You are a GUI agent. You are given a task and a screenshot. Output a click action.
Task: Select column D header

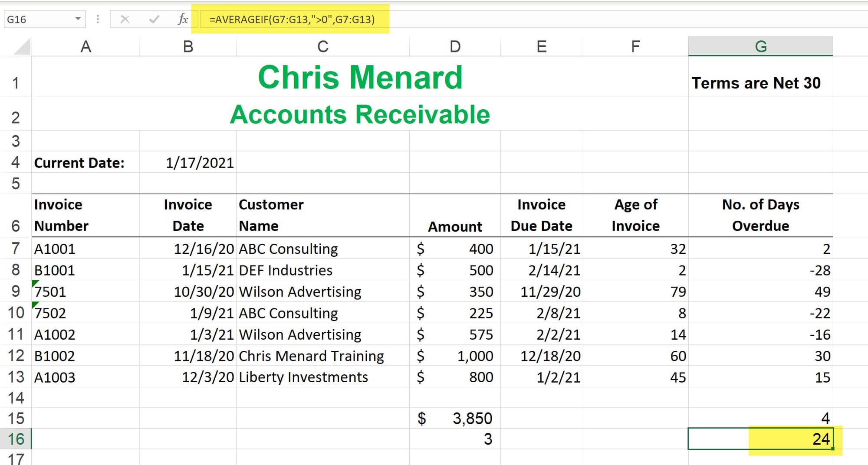[455, 46]
